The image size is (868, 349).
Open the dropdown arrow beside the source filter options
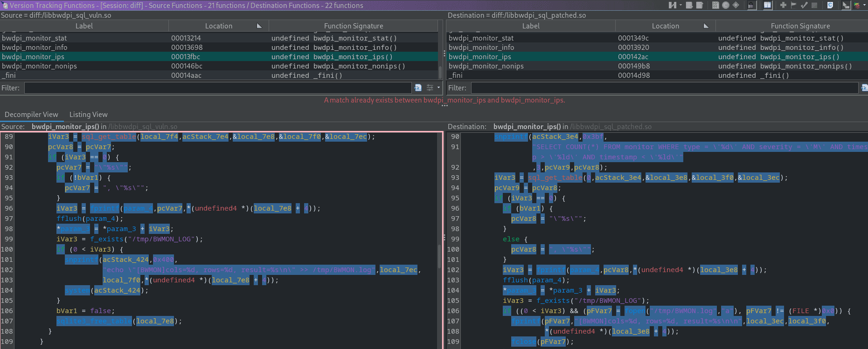[438, 88]
